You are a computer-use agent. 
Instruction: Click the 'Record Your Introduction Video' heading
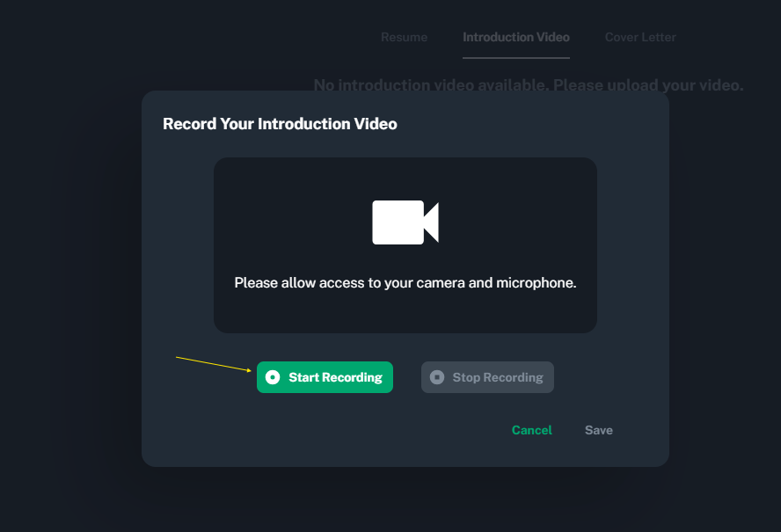280,123
